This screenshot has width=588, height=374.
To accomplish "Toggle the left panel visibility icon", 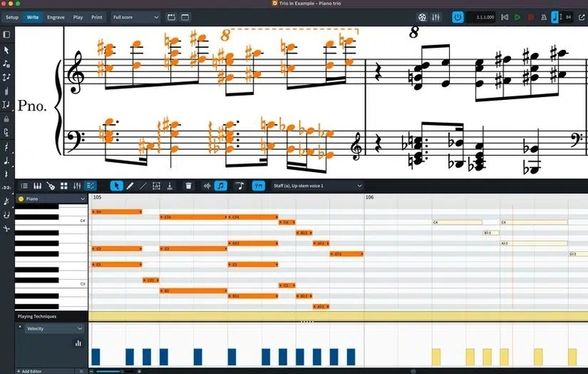I will pos(7,35).
